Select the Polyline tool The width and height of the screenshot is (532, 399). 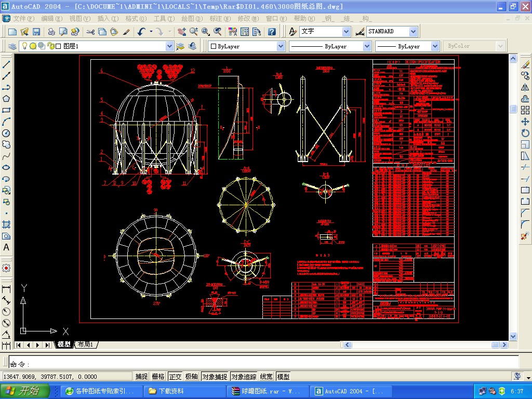[6, 87]
